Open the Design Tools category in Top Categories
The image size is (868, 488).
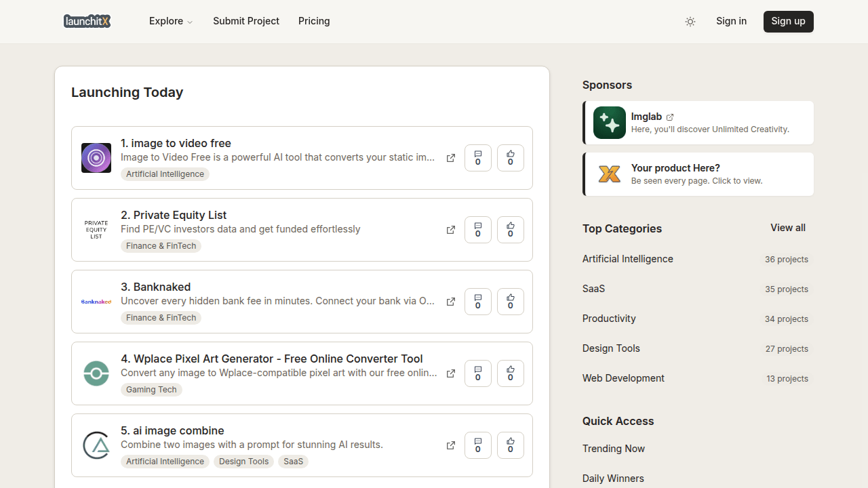click(611, 348)
